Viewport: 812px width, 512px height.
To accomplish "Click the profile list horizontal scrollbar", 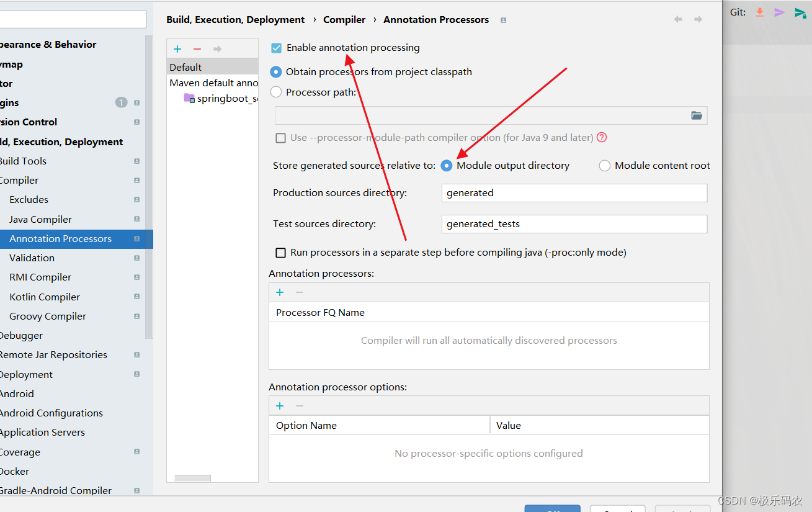I will click(192, 478).
